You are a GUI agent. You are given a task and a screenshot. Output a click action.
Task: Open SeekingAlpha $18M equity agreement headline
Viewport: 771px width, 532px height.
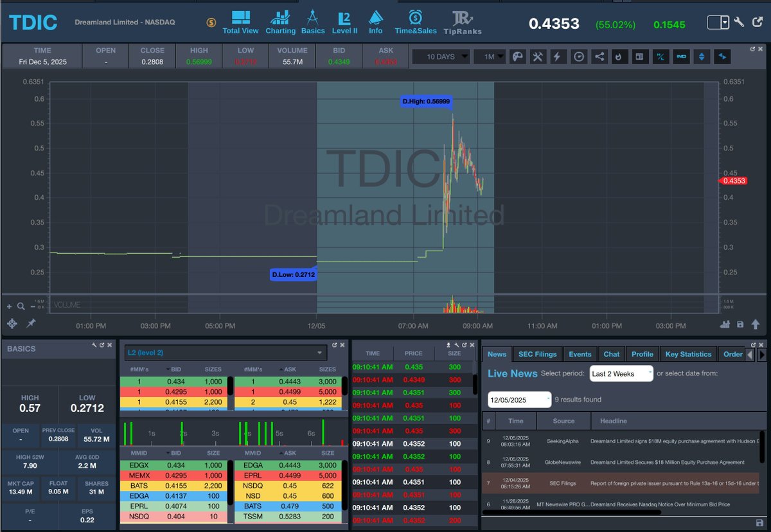675,441
